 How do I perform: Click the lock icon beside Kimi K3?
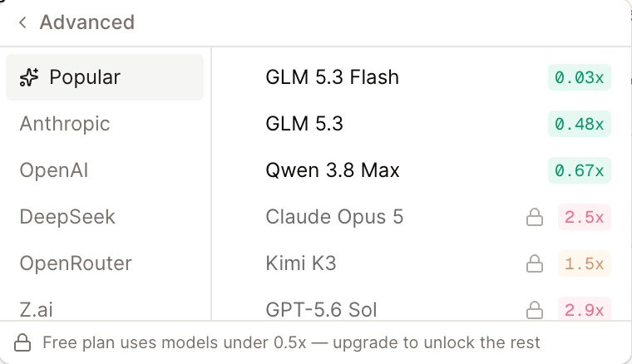(x=535, y=263)
